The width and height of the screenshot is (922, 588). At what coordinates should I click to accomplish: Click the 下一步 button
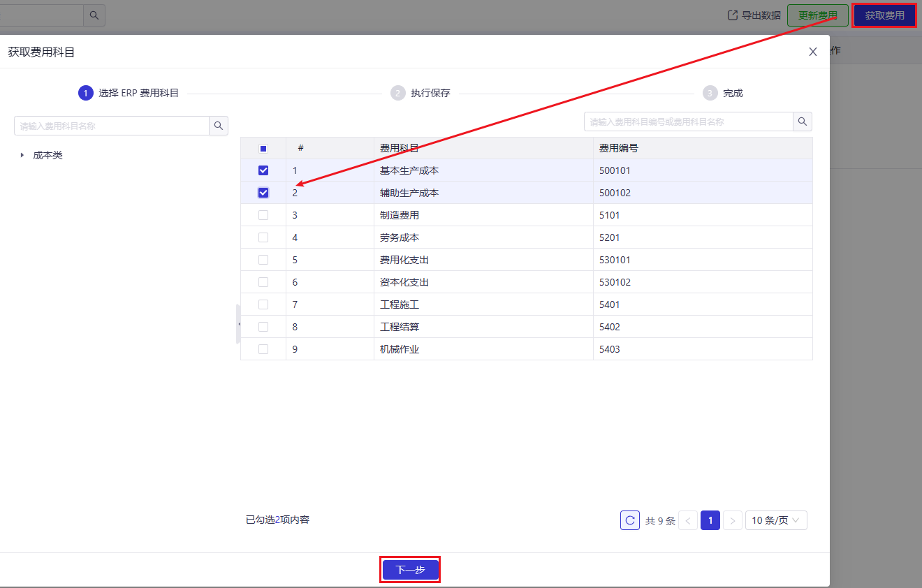point(411,570)
